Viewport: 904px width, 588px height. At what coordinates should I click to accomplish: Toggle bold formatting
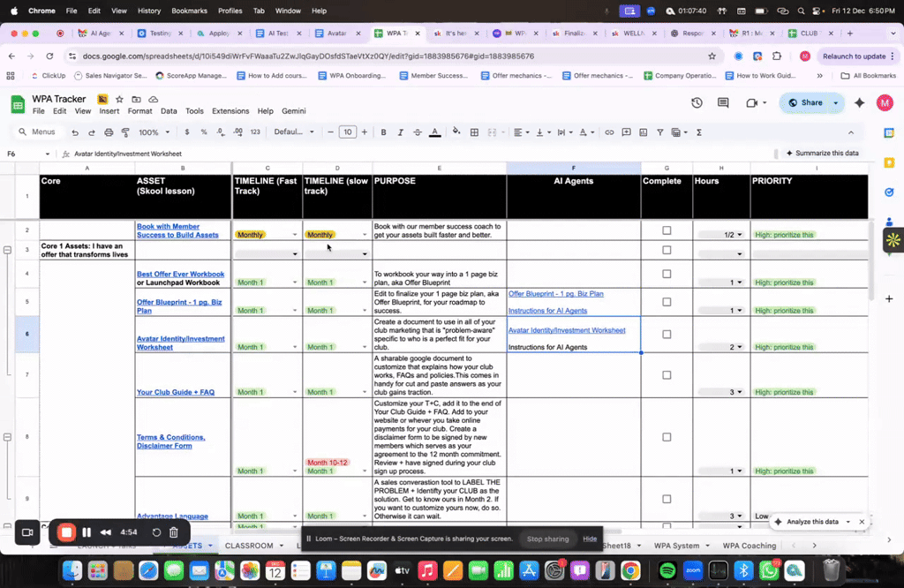pos(383,132)
